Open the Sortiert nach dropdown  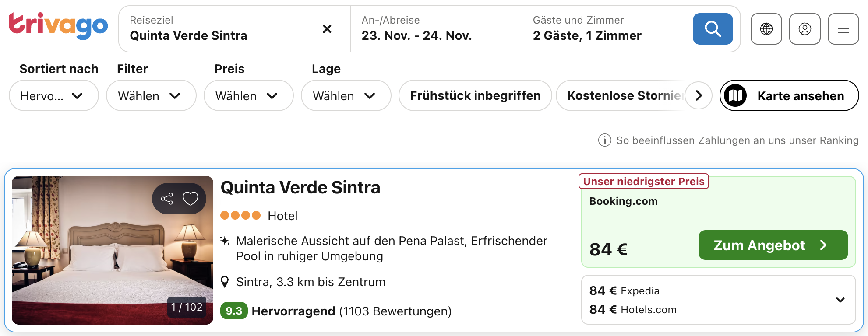(53, 95)
